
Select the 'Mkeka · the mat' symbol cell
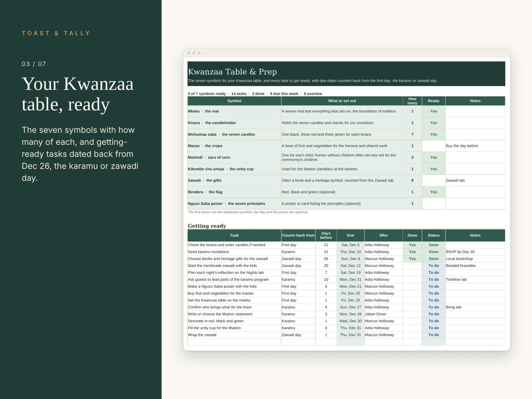point(234,111)
